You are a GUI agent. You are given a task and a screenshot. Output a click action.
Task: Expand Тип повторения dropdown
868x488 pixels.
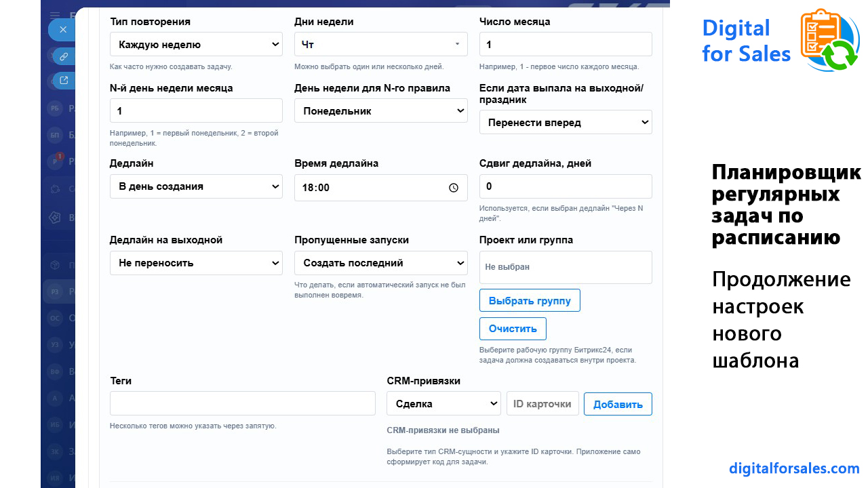coord(196,45)
